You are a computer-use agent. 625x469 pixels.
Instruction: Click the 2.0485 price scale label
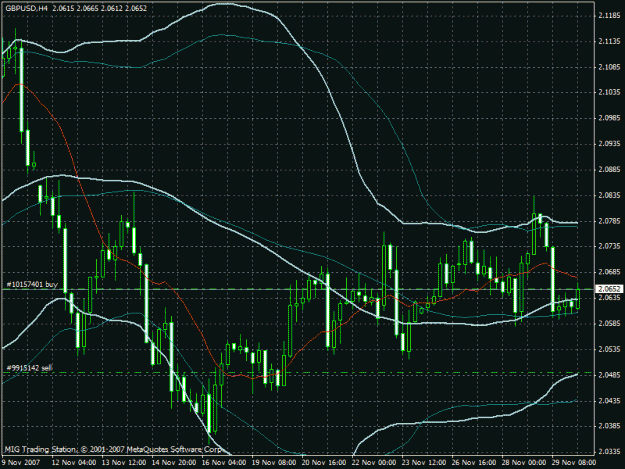tap(609, 375)
